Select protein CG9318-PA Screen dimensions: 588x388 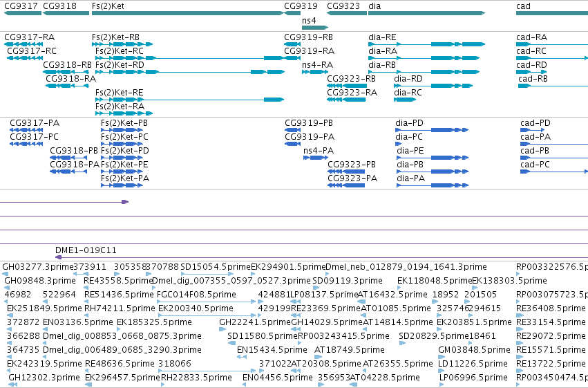(x=75, y=165)
